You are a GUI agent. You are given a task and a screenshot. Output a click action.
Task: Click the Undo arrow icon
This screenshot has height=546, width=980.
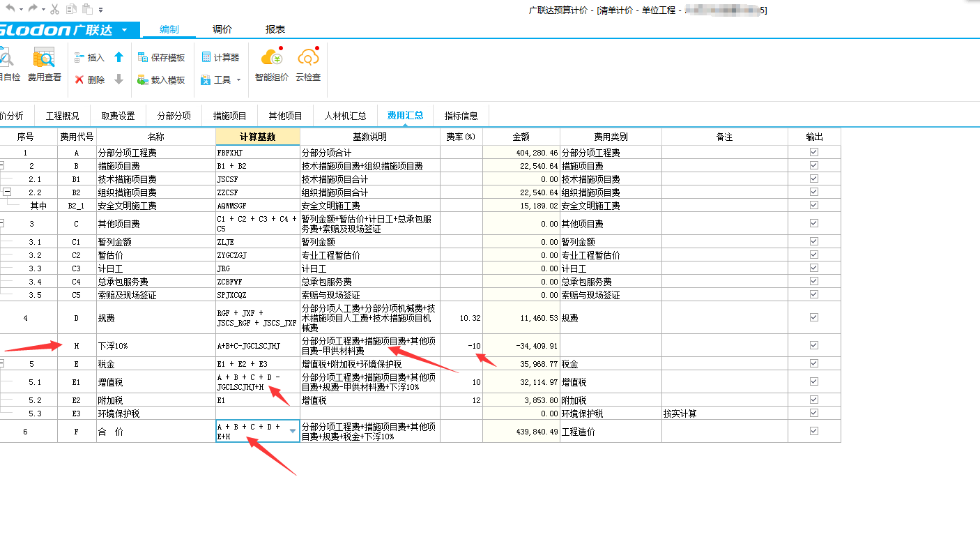coord(10,8)
